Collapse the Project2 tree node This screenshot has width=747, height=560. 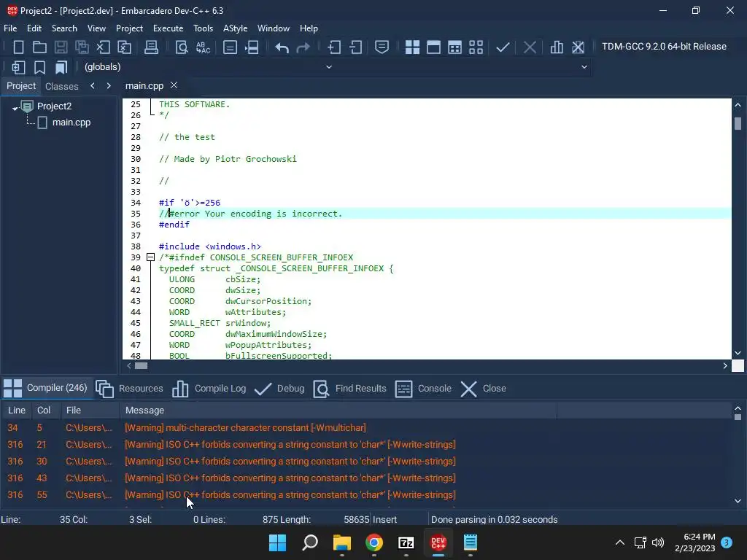click(x=15, y=108)
